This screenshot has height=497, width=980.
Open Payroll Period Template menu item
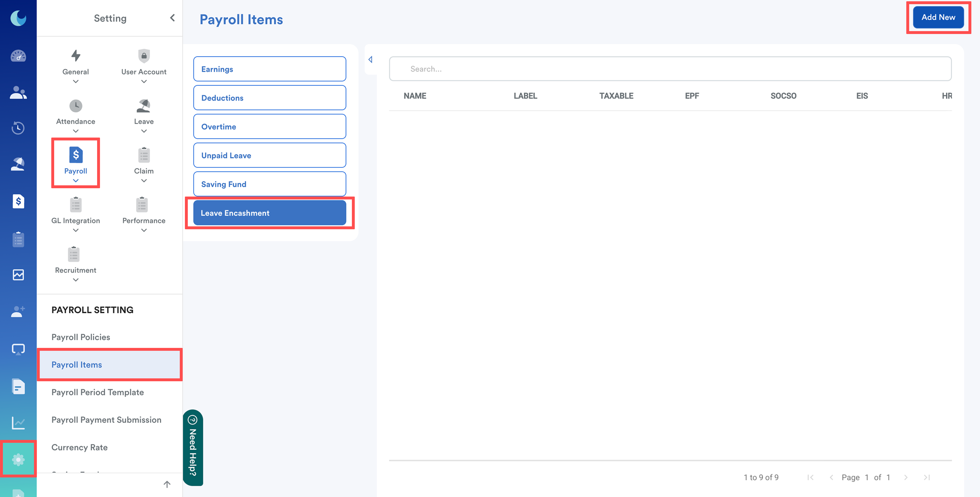tap(97, 392)
